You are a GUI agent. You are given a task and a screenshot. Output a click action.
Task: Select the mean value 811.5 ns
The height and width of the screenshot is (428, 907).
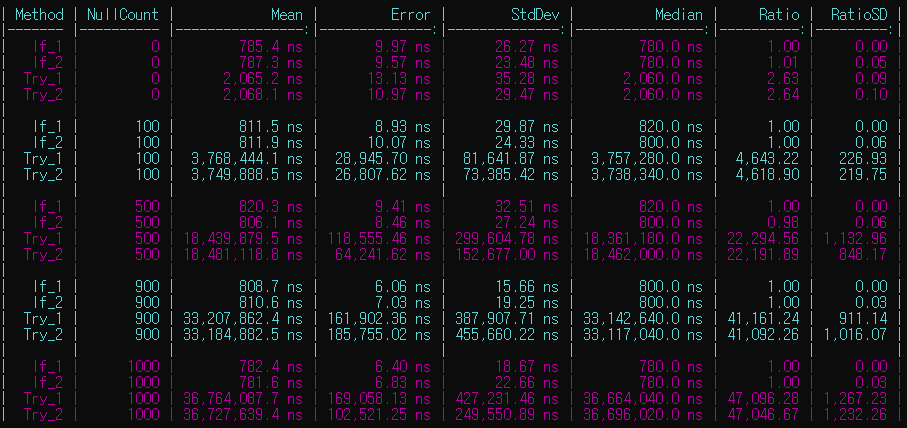pyautogui.click(x=271, y=127)
